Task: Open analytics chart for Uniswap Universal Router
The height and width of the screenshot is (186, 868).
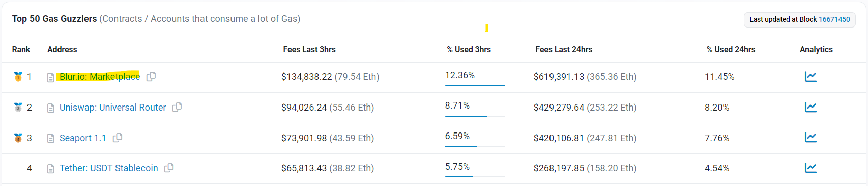Action: [811, 107]
